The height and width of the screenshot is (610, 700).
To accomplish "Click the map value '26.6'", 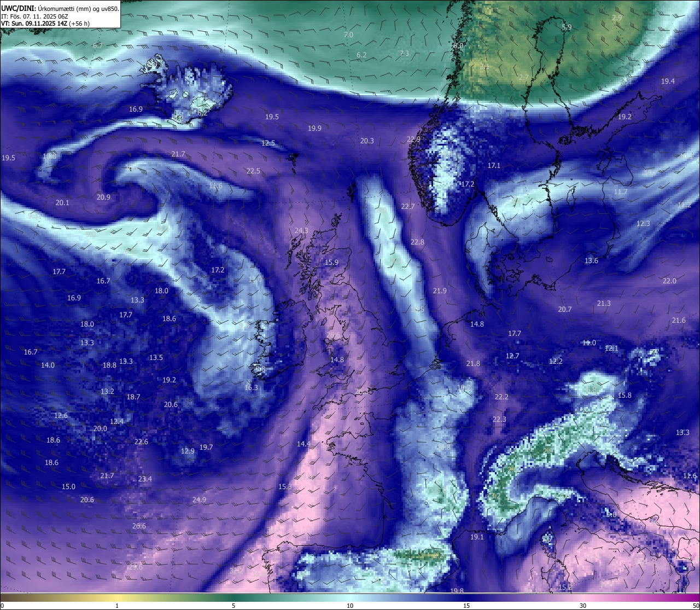I will pyautogui.click(x=139, y=526).
